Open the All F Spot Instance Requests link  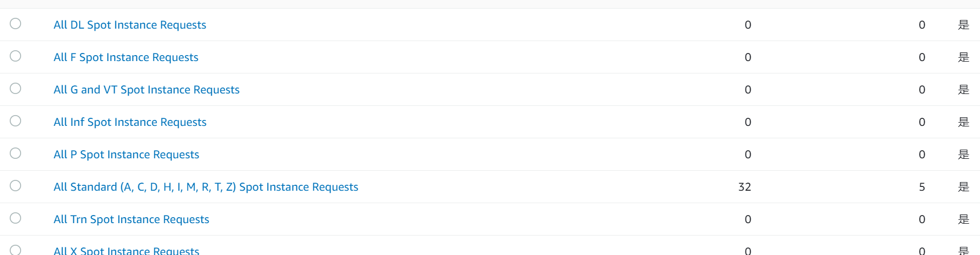(126, 57)
